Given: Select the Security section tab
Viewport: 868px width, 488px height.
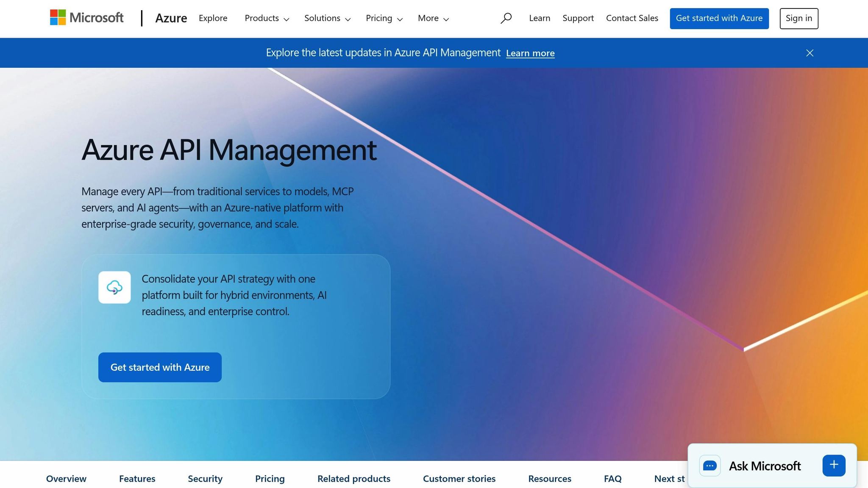Looking at the screenshot, I should 205,479.
